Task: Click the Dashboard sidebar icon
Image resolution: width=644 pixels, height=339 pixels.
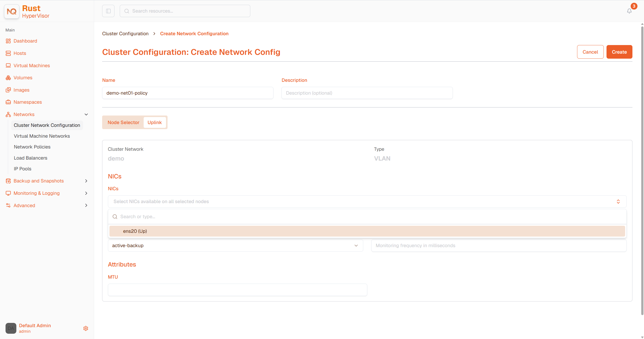Action: point(8,41)
